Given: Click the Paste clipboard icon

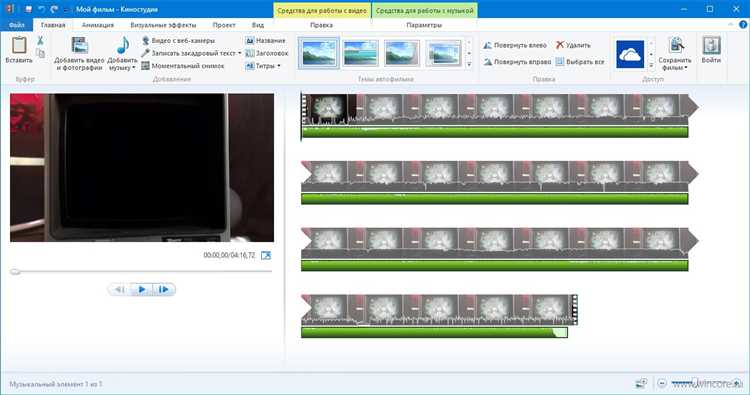Looking at the screenshot, I should click(x=19, y=45).
